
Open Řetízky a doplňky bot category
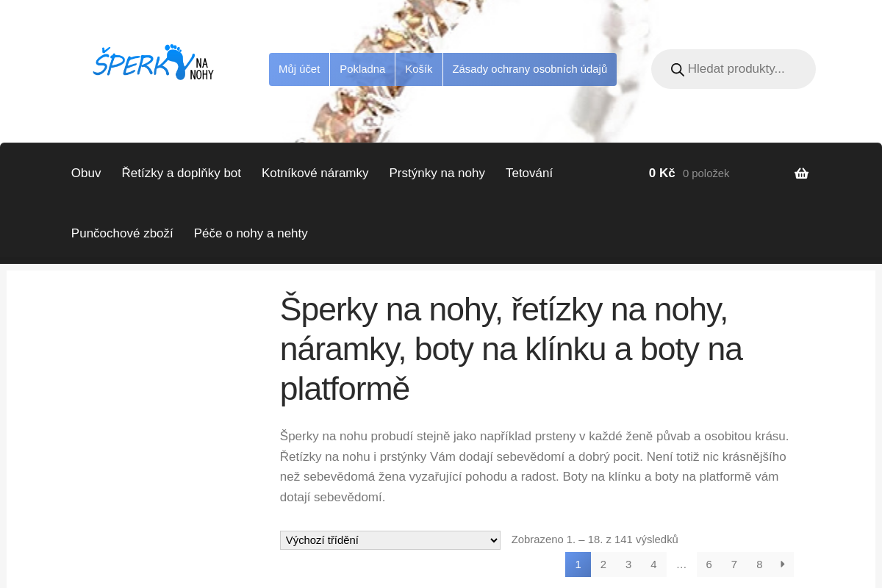point(182,173)
